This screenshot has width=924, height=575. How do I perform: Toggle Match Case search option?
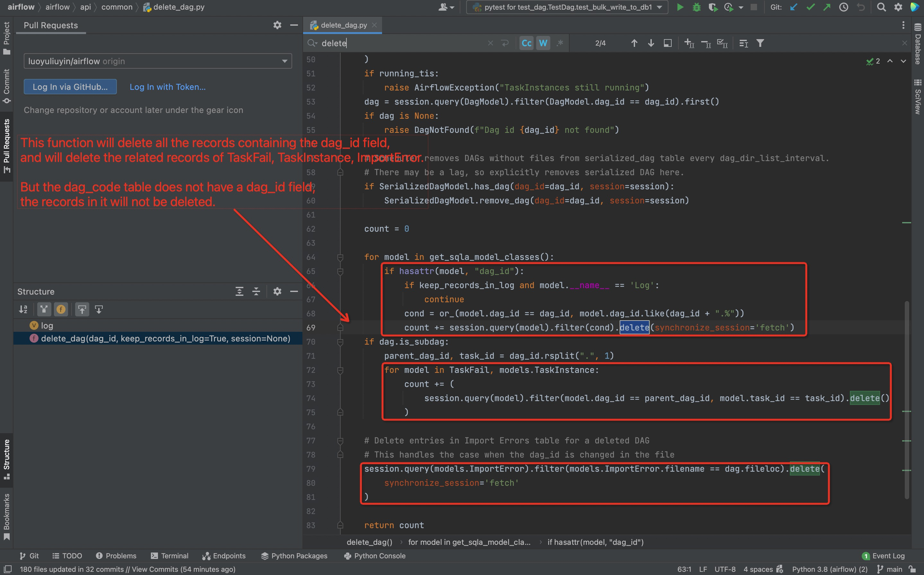point(527,43)
